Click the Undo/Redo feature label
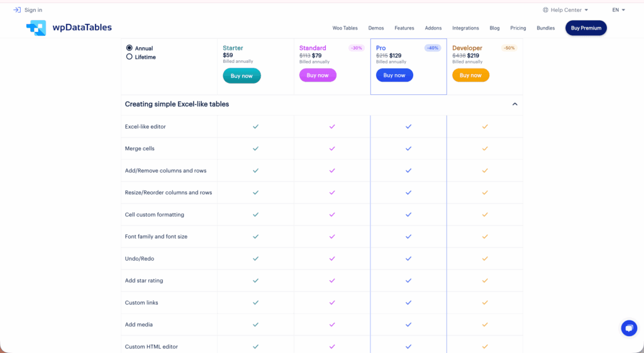Screen dimensions: 644x353 139,259
